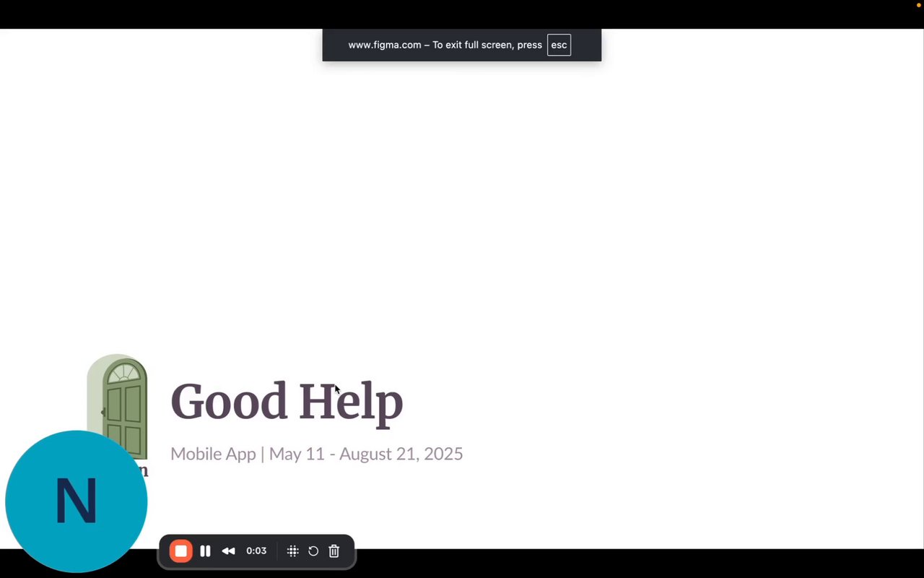Viewport: 924px width, 578px height.
Task: Click the black bar below the slide
Action: pos(635,564)
